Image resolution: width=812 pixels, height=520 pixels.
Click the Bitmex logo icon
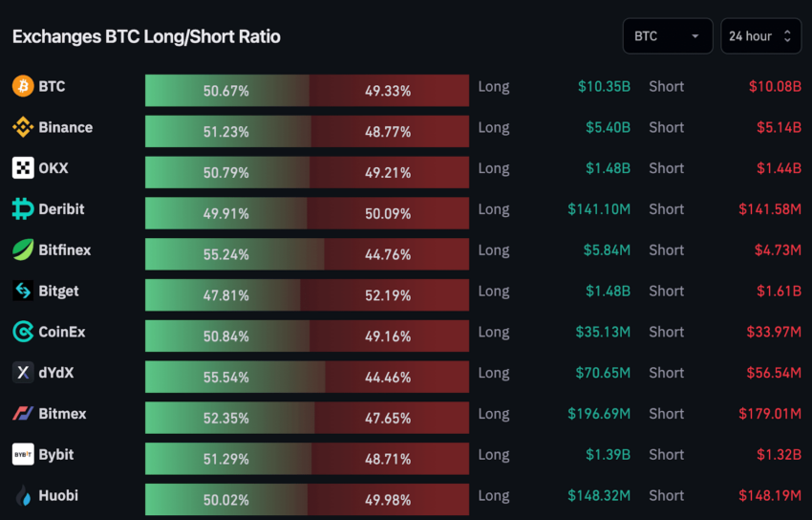pos(23,413)
